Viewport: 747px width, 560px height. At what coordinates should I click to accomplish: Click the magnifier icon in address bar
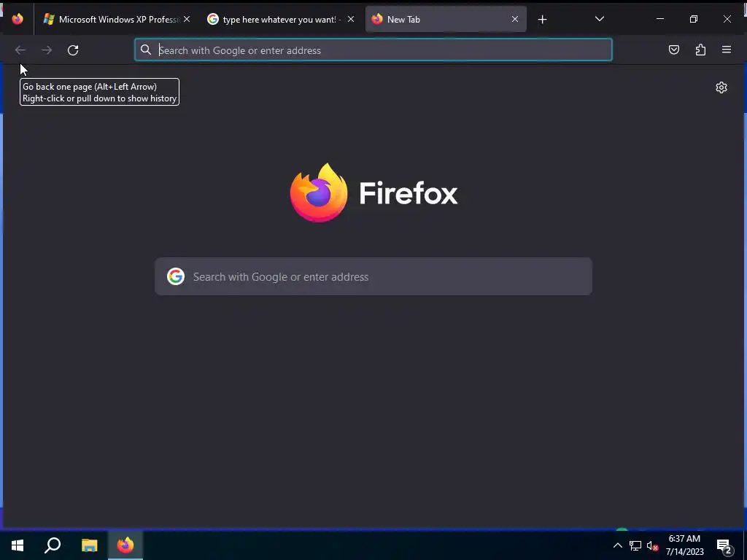[x=146, y=50]
